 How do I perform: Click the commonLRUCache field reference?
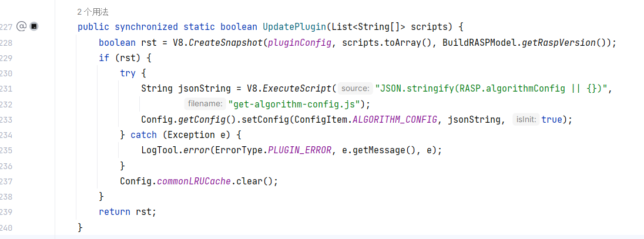click(194, 181)
